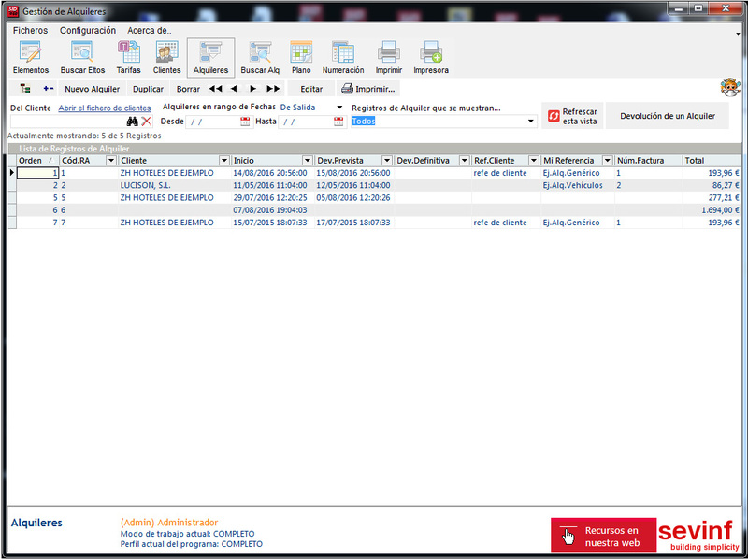Open the Numeración icon
The width and height of the screenshot is (748, 560).
click(343, 58)
